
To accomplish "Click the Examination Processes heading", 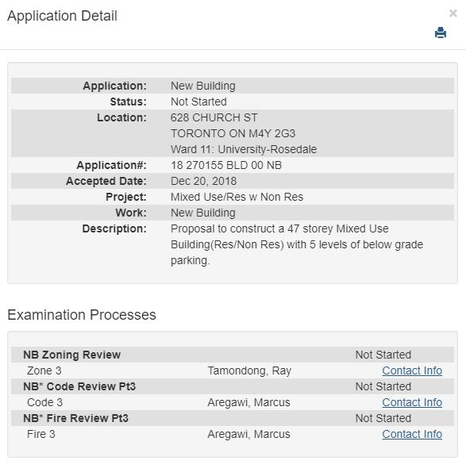I will tap(82, 315).
